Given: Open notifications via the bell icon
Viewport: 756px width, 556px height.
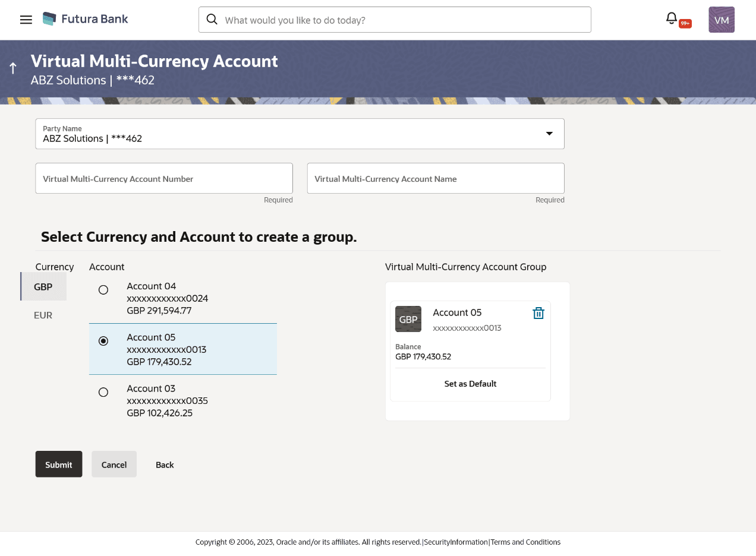Looking at the screenshot, I should point(671,18).
